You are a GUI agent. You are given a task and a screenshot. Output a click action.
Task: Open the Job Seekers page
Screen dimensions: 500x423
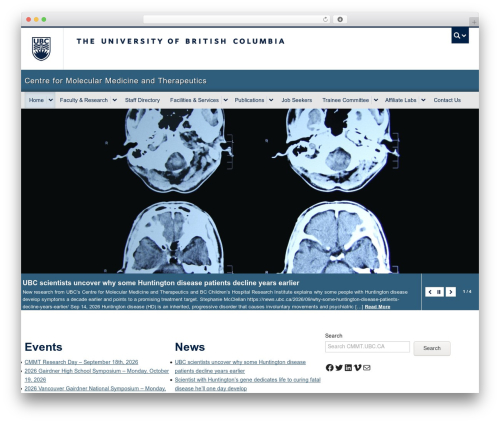coord(297,100)
